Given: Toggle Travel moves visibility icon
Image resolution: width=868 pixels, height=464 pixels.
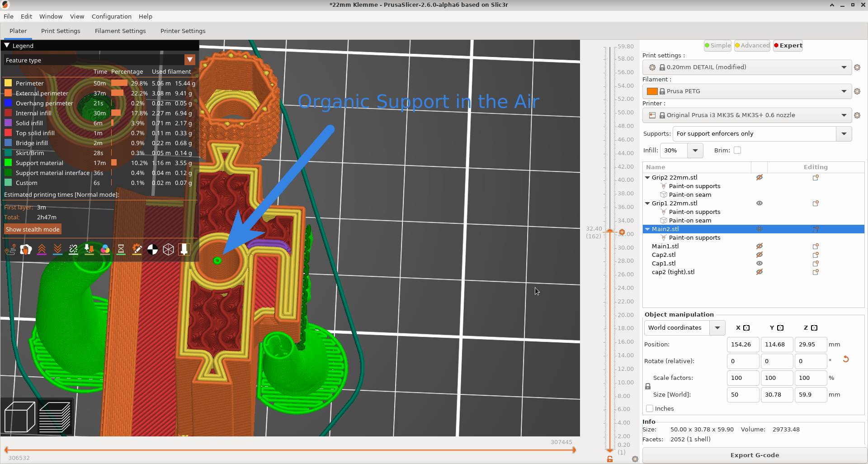Looking at the screenshot, I should pos(10,249).
